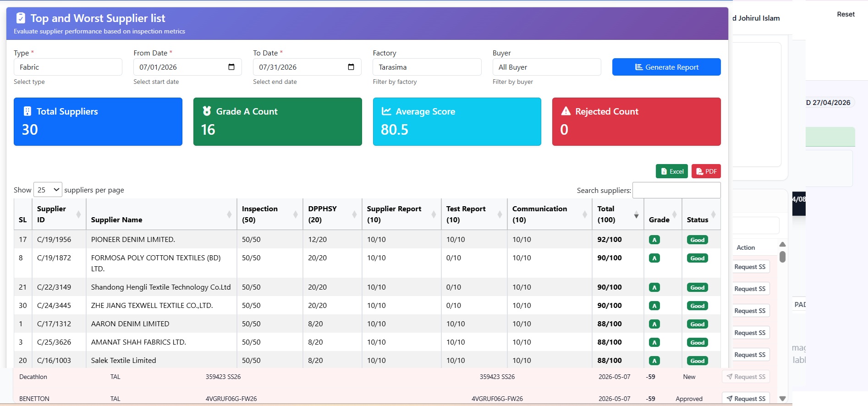Screen dimensions: 868x406
Task: Sort table by Test Report (10) column
Action: point(474,214)
